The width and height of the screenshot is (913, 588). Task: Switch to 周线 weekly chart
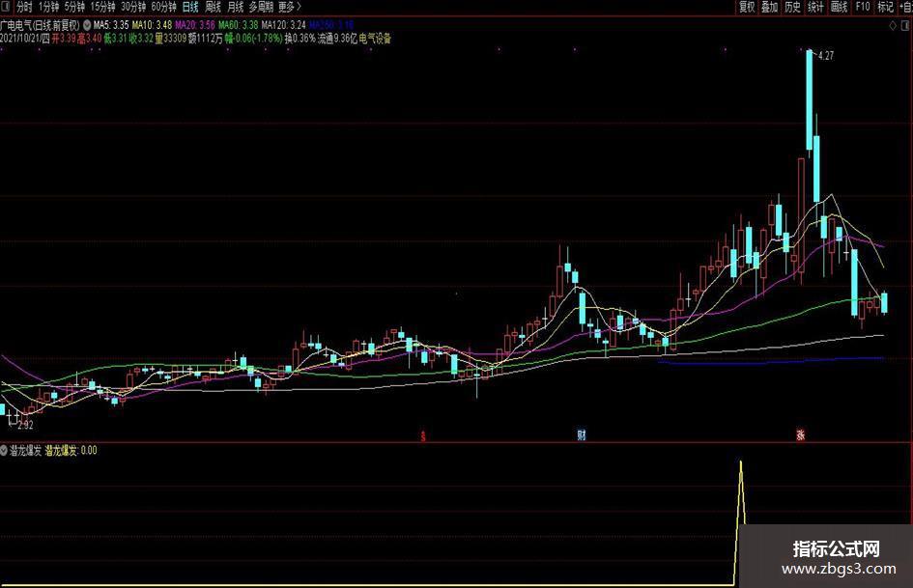tap(214, 7)
